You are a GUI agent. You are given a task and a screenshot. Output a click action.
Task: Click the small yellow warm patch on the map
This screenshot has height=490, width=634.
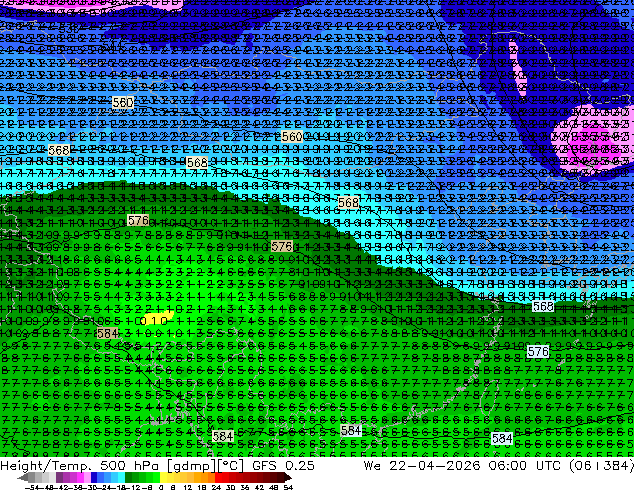[159, 316]
